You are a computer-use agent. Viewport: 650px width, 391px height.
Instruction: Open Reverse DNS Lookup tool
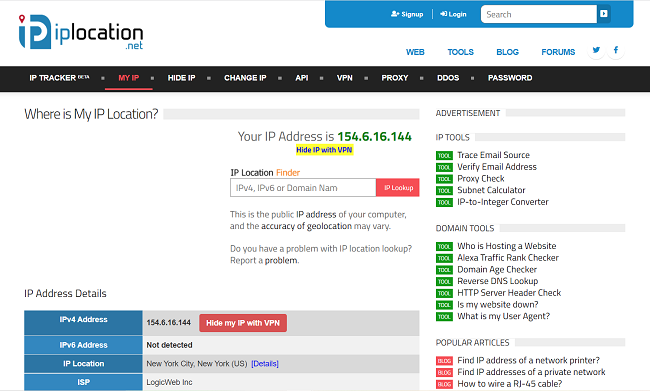coord(497,281)
